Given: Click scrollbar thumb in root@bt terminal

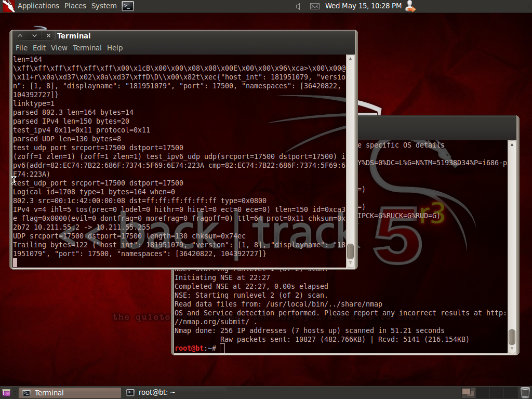Looking at the screenshot, I should (512, 337).
